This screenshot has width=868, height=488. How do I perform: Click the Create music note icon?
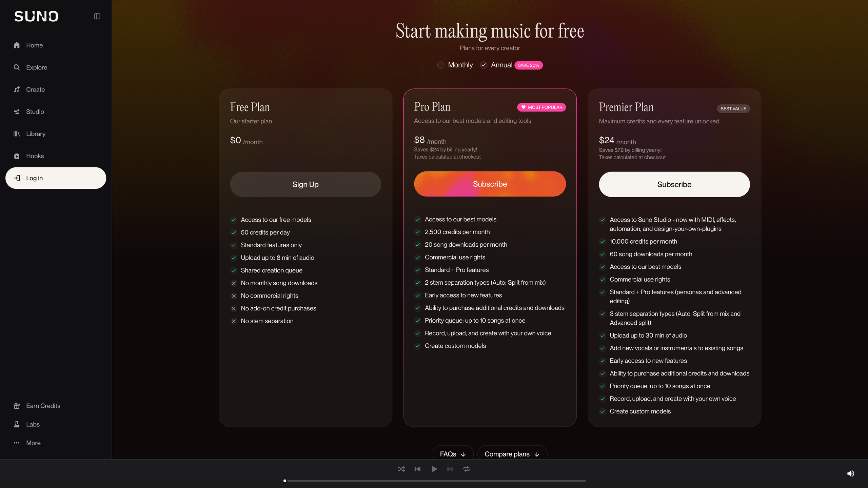[17, 89]
